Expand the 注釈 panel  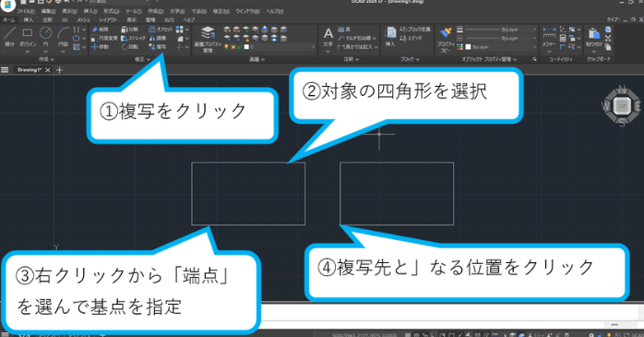[x=352, y=59]
